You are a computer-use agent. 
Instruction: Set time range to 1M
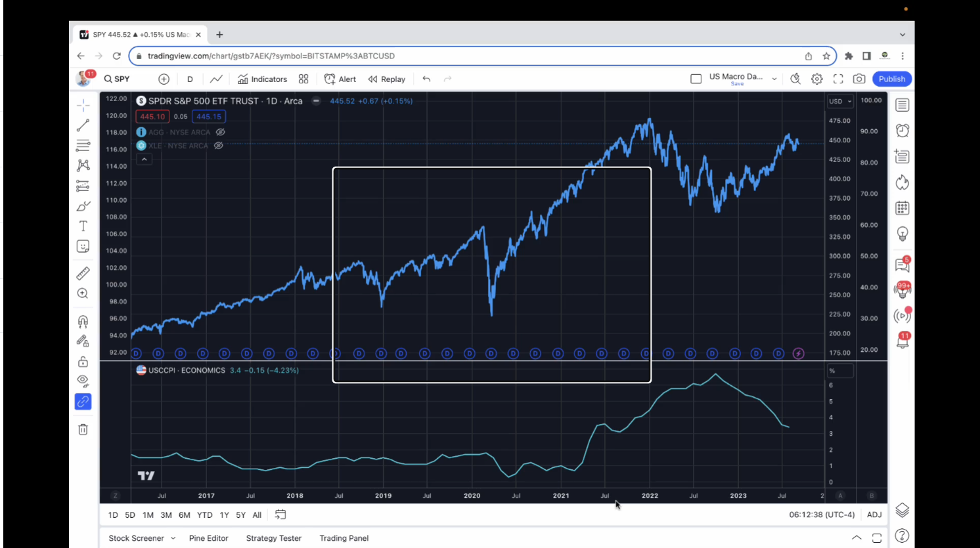[x=148, y=515]
